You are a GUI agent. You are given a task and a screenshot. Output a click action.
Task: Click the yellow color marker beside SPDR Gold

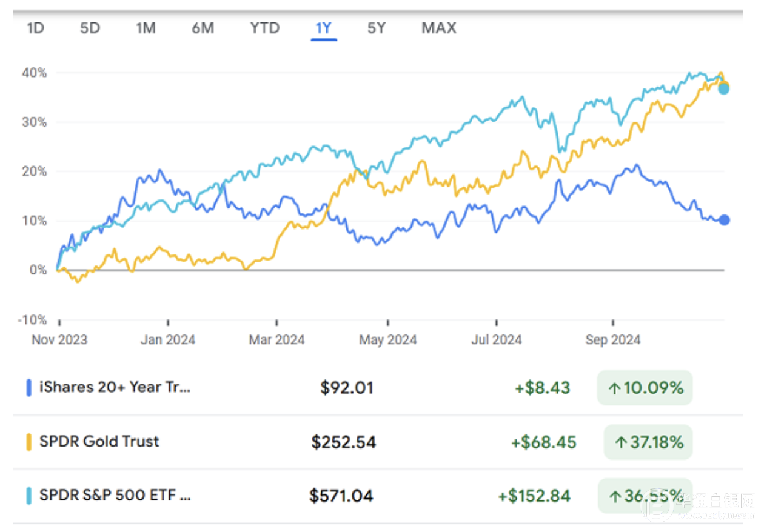coord(28,442)
